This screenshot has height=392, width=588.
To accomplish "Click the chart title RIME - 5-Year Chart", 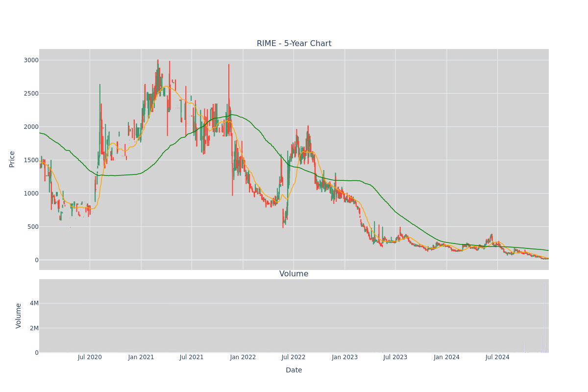I will [x=294, y=44].
